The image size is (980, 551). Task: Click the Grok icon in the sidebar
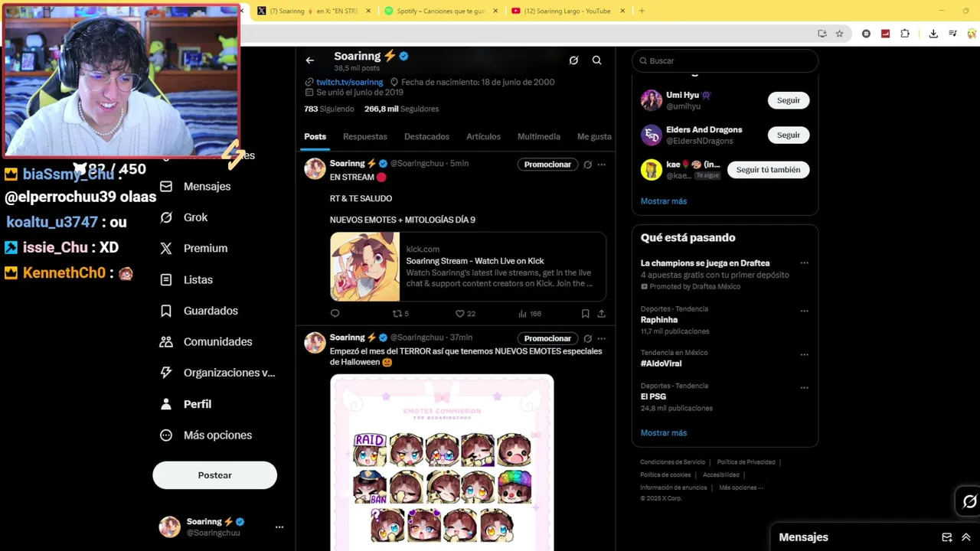[166, 217]
